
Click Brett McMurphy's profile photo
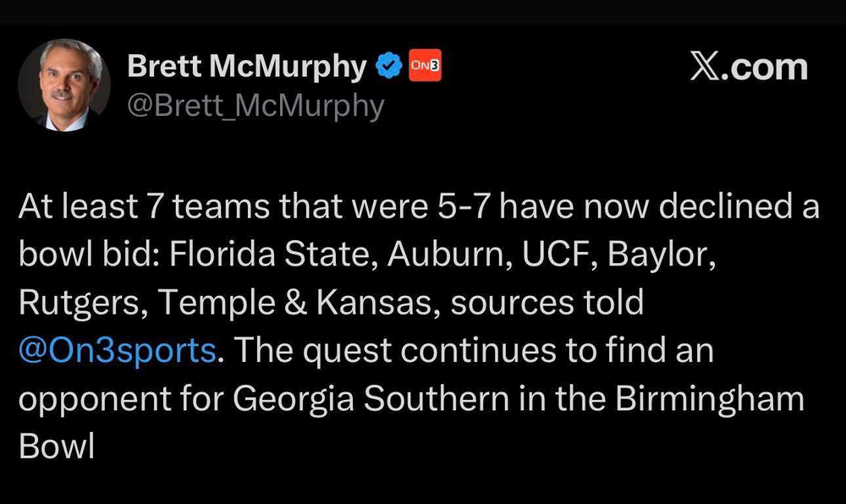64,85
